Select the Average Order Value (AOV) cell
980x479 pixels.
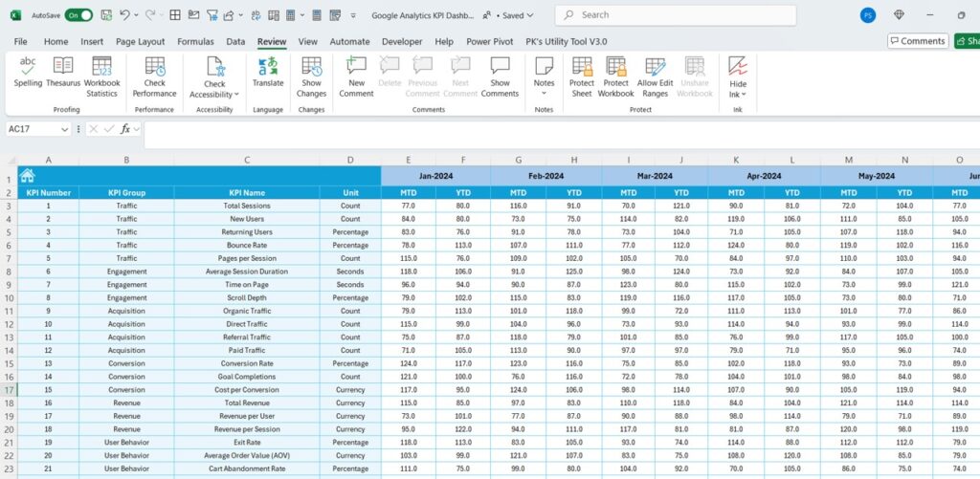(x=247, y=455)
